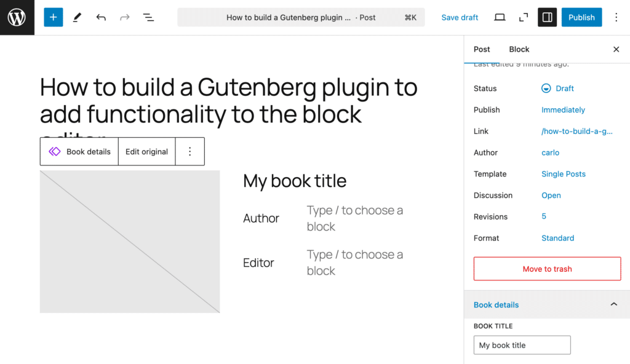Open the editor options menu
This screenshot has width=630, height=364.
pyautogui.click(x=616, y=17)
